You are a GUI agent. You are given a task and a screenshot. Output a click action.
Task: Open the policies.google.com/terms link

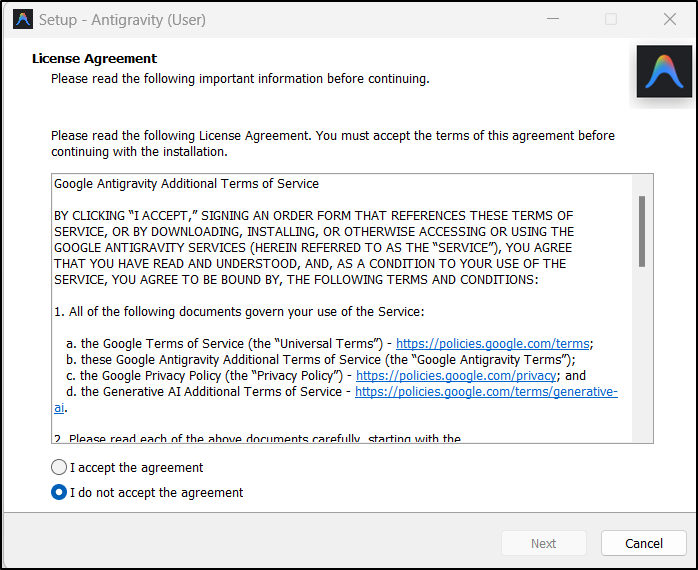[492, 343]
